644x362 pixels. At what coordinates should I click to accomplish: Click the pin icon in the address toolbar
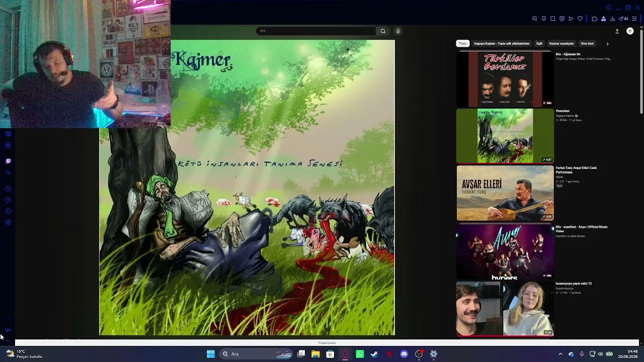(x=544, y=19)
